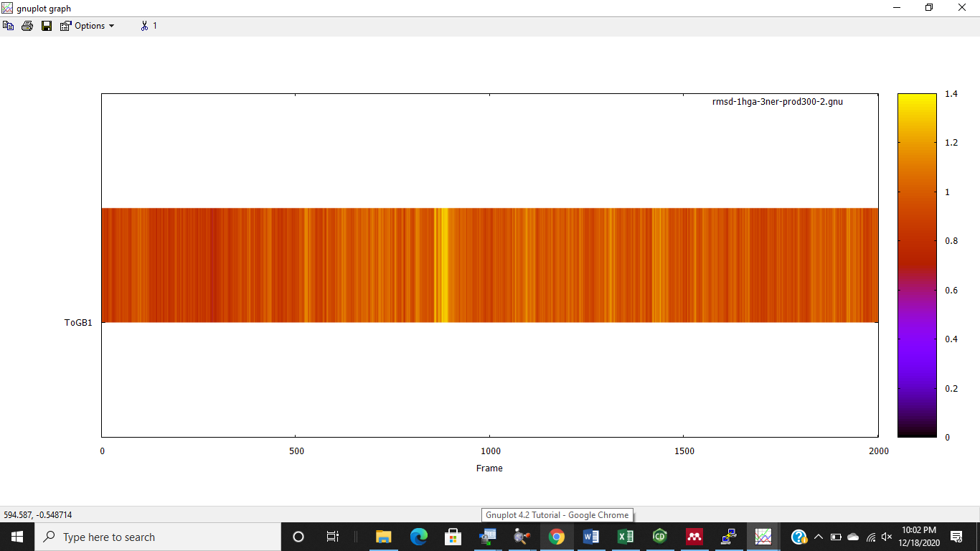Open the notification action center
980x551 pixels.
coord(956,537)
